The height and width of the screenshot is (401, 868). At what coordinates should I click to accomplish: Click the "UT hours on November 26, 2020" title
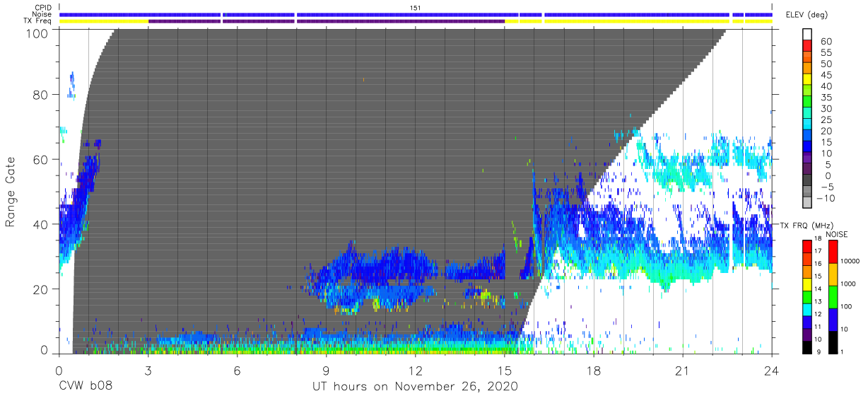pyautogui.click(x=416, y=386)
